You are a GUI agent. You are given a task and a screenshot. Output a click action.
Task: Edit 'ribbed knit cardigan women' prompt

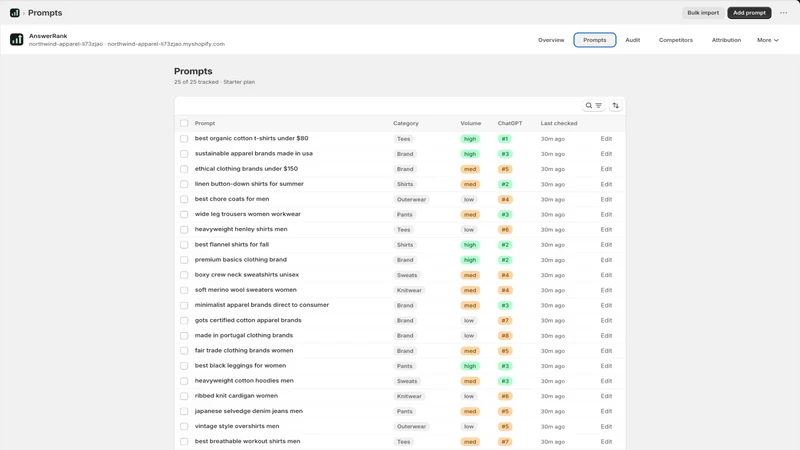click(x=606, y=396)
